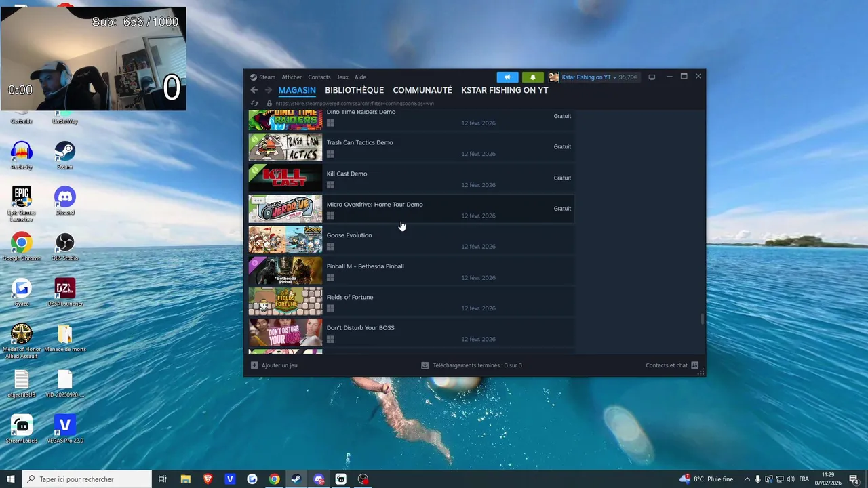Viewport: 868px width, 488px height.
Task: Reload the Steam store page
Action: coord(254,104)
